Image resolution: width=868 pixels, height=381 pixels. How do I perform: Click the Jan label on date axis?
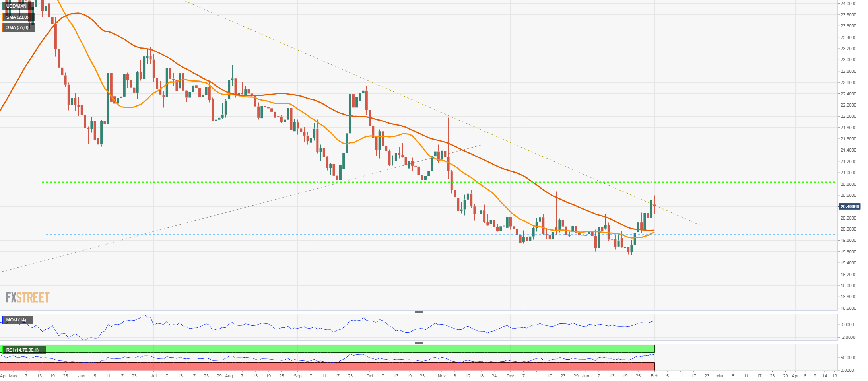point(586,376)
